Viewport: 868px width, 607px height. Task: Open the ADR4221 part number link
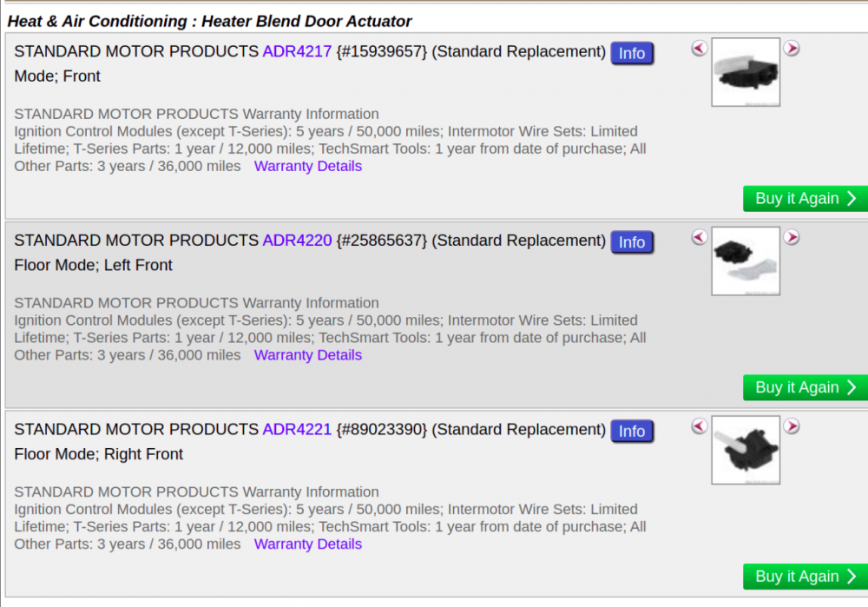click(x=297, y=430)
